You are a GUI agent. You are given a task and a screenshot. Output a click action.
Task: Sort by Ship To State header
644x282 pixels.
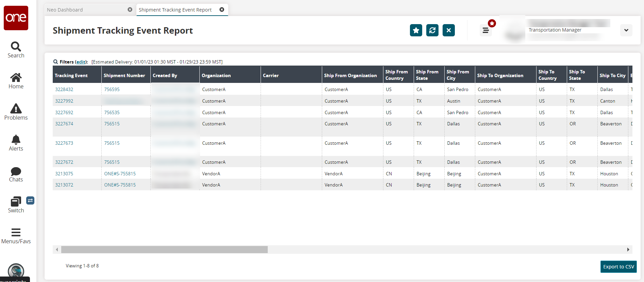(582, 74)
